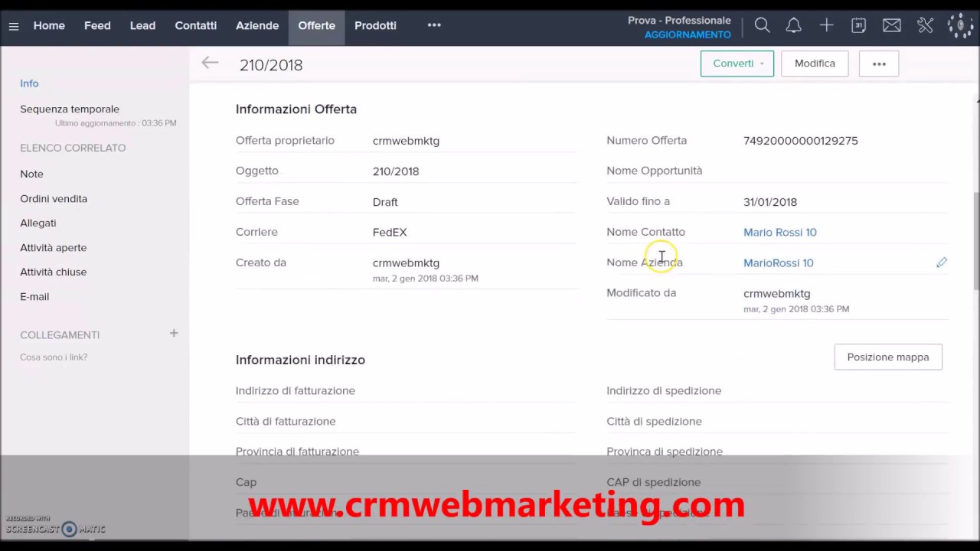The width and height of the screenshot is (980, 551).
Task: Jump to Attività aperte related list
Action: point(54,247)
